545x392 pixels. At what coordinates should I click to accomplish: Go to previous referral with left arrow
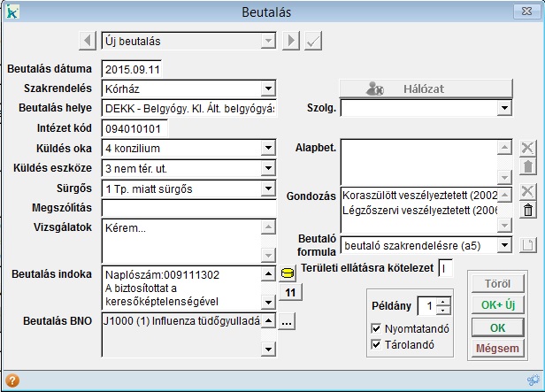88,41
